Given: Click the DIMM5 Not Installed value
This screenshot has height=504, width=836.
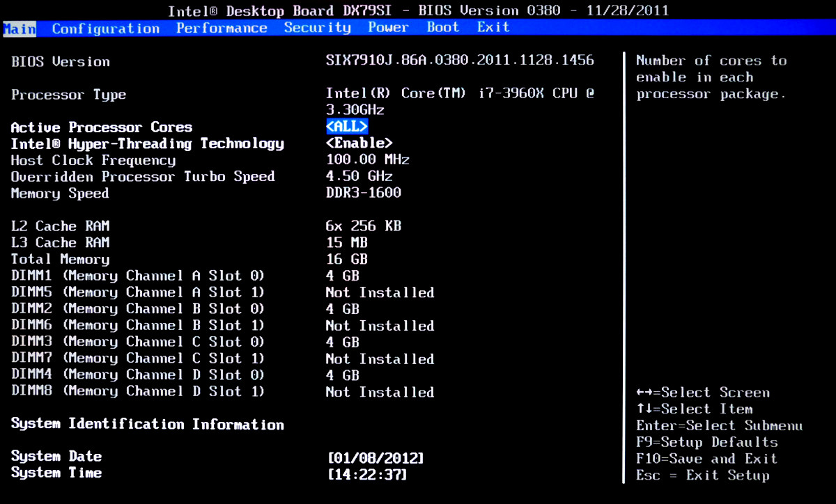Looking at the screenshot, I should tap(380, 292).
